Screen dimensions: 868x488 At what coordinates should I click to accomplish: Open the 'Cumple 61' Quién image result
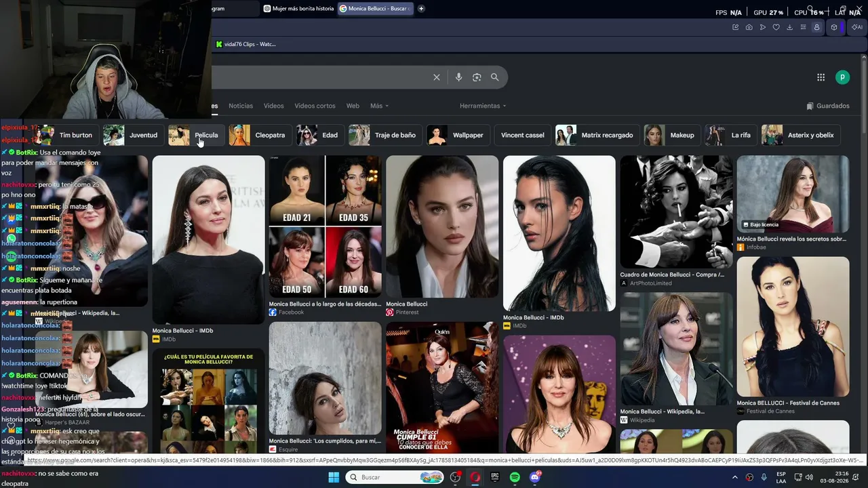click(442, 387)
